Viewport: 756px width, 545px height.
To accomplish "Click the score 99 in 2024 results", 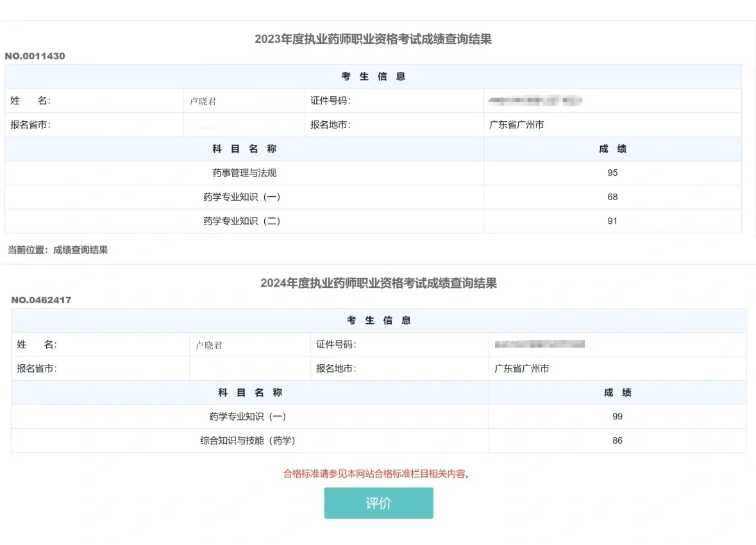I will (x=617, y=416).
